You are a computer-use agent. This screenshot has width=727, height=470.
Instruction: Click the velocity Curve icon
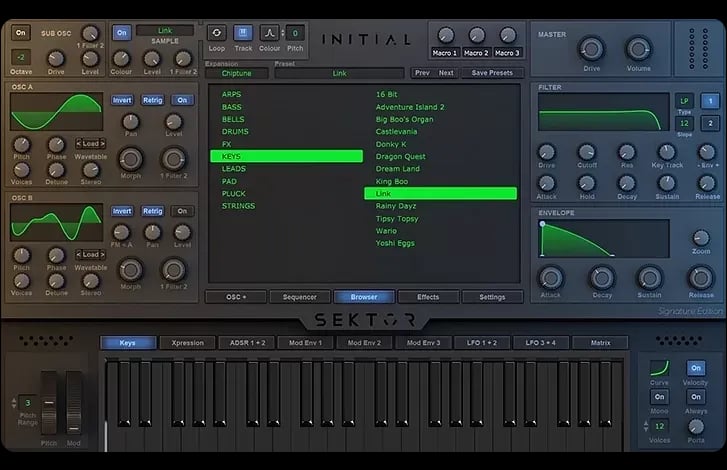pos(659,368)
